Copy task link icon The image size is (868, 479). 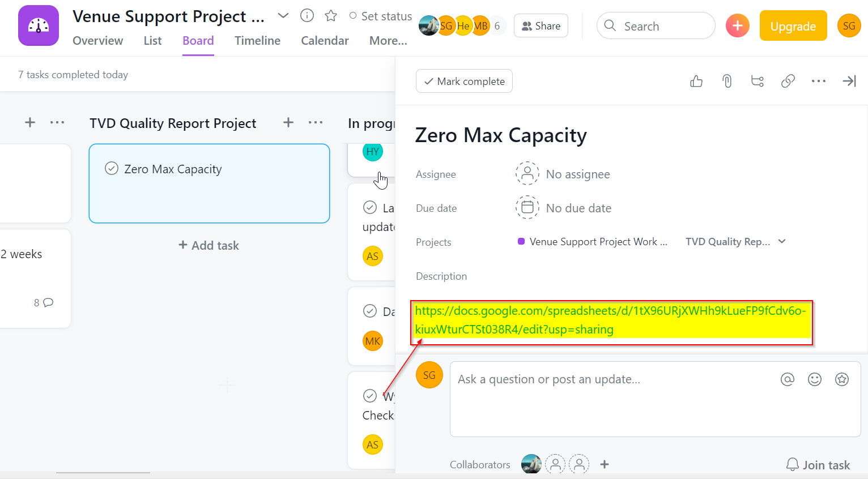coord(788,82)
